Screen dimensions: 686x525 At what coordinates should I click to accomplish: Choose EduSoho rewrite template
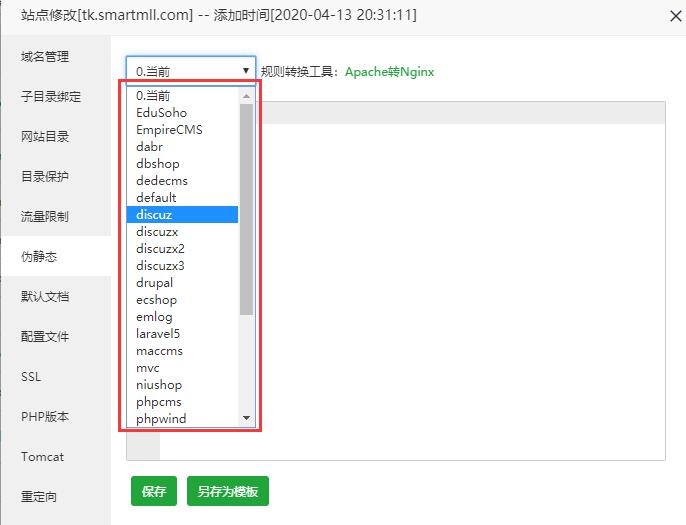pos(161,112)
